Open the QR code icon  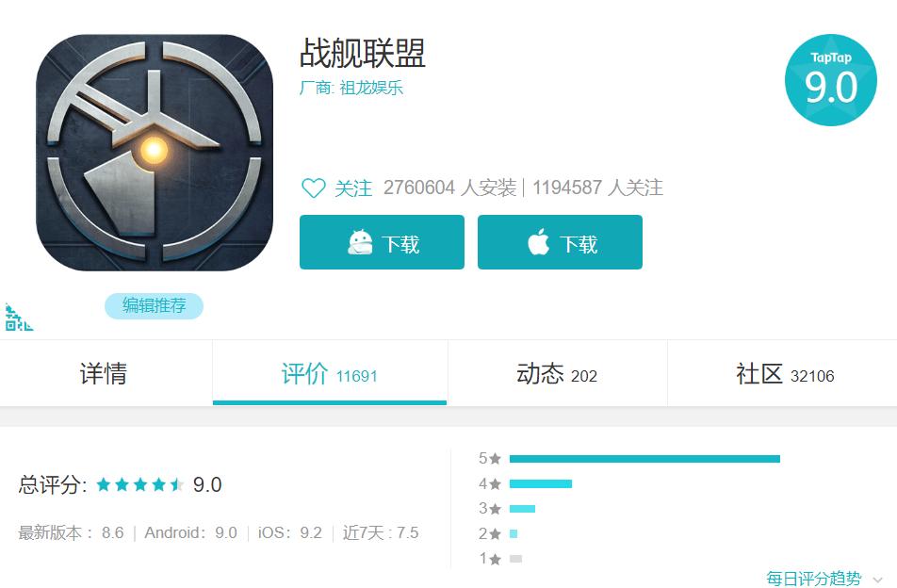(x=19, y=318)
